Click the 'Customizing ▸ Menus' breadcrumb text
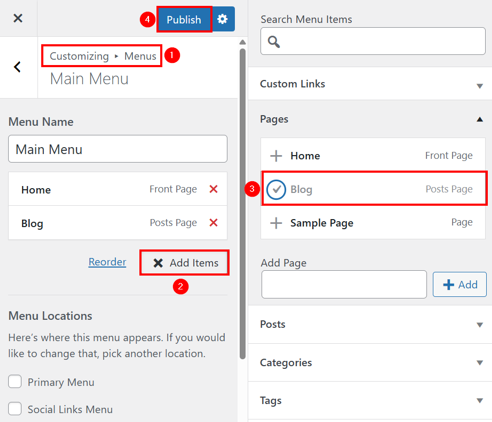 pyautogui.click(x=103, y=56)
